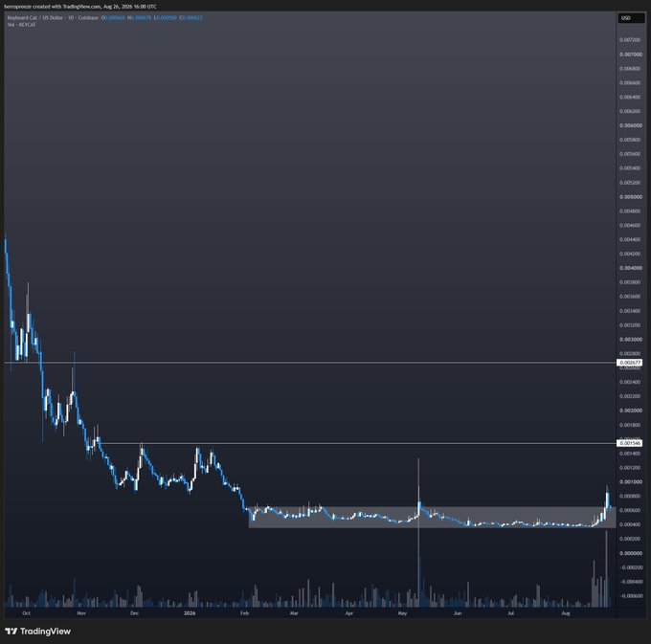Click the 0.001546 horizontal line price label
The image size is (651, 644).
coord(630,443)
